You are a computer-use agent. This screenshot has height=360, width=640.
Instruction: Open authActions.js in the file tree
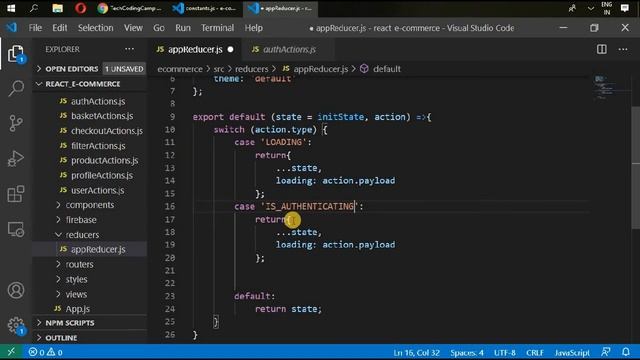coord(98,101)
